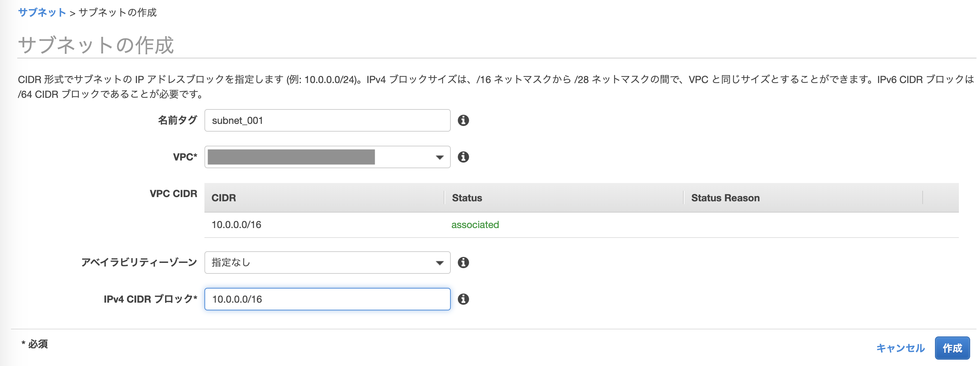Viewport: 980px width, 366px height.
Task: Click the dropdown arrow showing 指定なし
Action: (x=440, y=262)
